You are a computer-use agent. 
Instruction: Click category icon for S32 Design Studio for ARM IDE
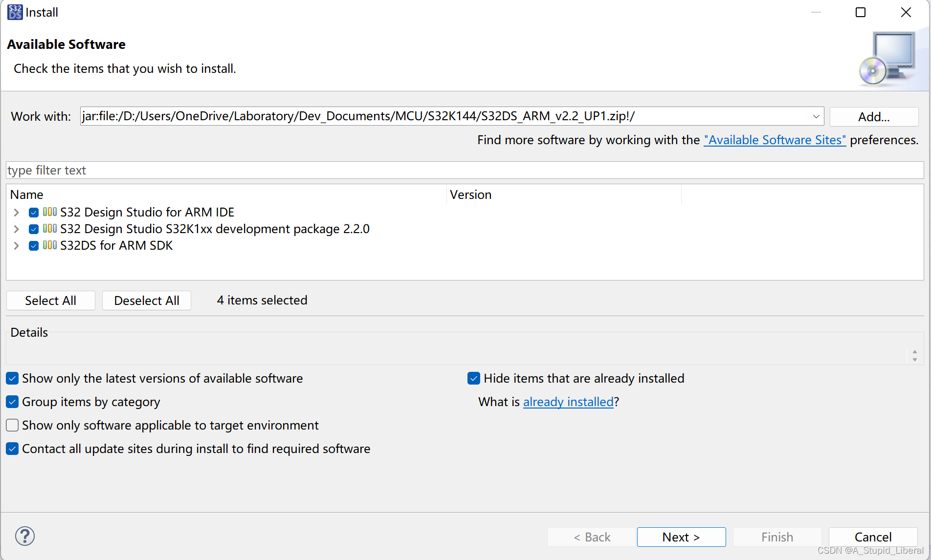click(50, 212)
